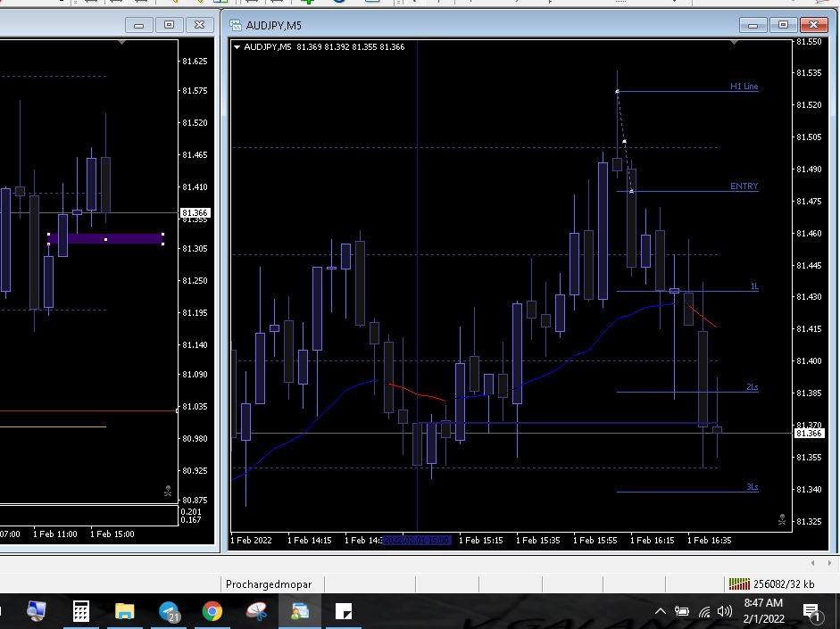Screen dimensions: 840x629
Task: Open File Explorer from the taskbar
Action: coord(124,611)
